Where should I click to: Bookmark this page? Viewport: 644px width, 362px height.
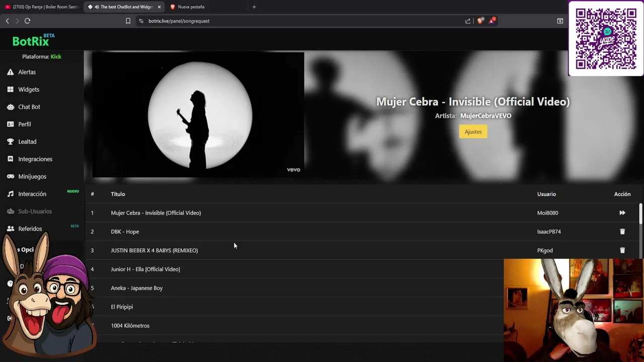click(x=128, y=21)
